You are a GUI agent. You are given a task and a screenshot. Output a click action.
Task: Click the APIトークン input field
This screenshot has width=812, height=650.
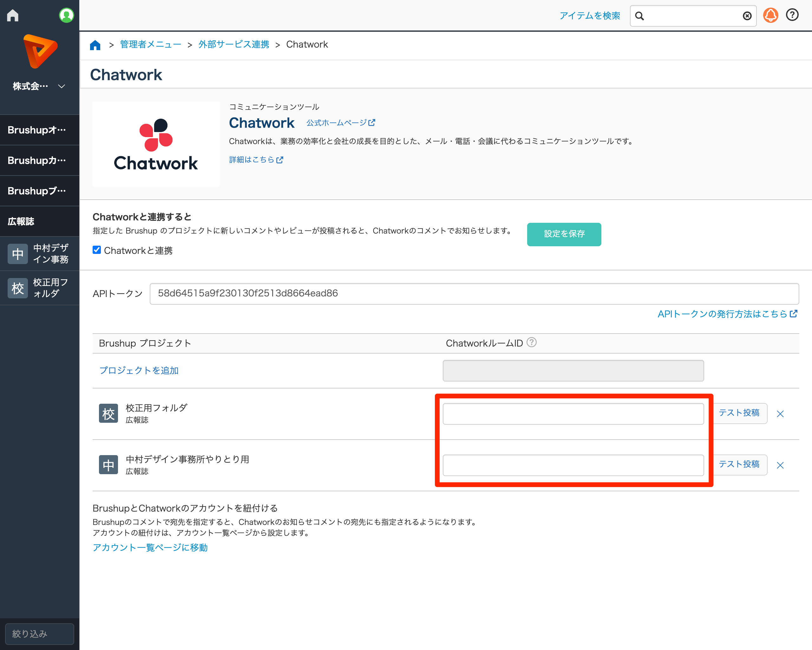474,294
